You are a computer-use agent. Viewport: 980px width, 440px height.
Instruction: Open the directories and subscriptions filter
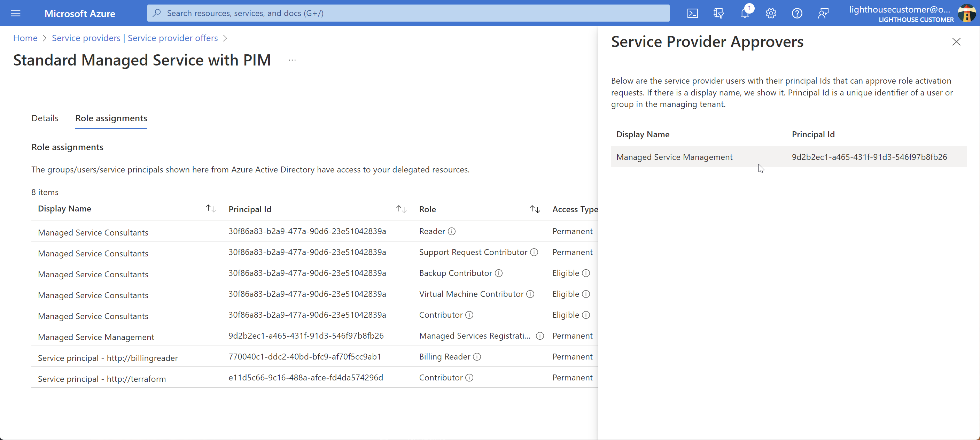coord(719,13)
